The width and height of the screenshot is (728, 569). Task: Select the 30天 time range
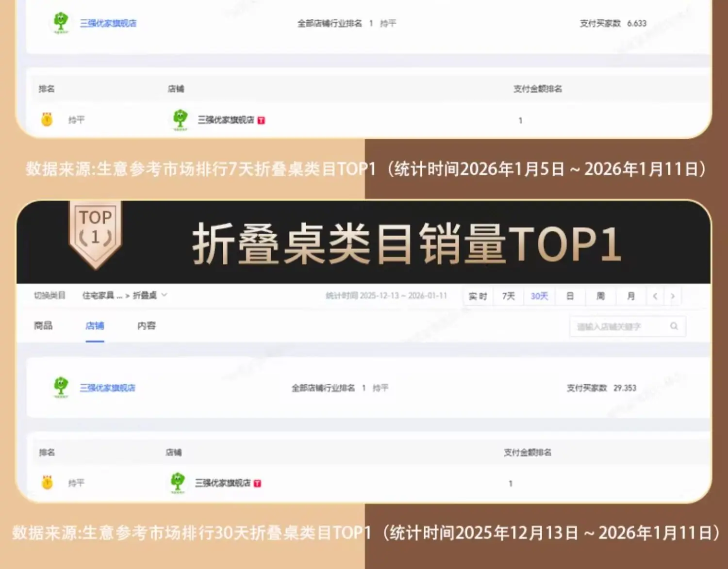(x=539, y=296)
